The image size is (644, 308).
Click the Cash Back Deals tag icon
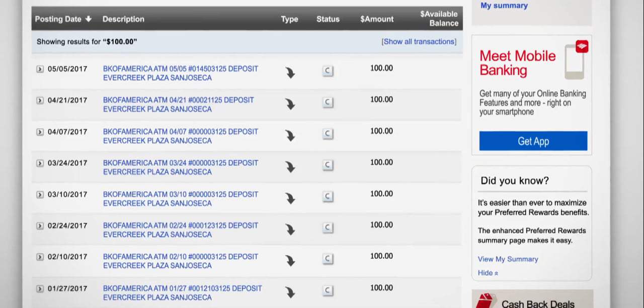(486, 301)
